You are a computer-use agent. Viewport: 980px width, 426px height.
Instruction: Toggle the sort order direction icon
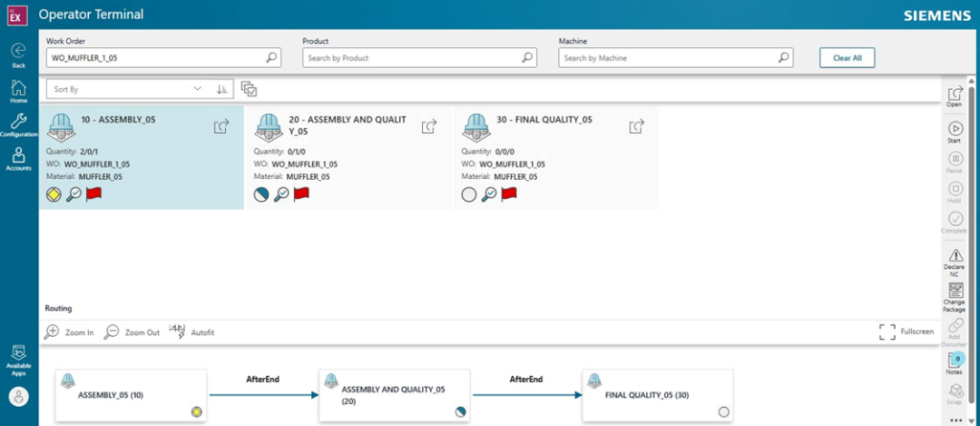tap(222, 89)
